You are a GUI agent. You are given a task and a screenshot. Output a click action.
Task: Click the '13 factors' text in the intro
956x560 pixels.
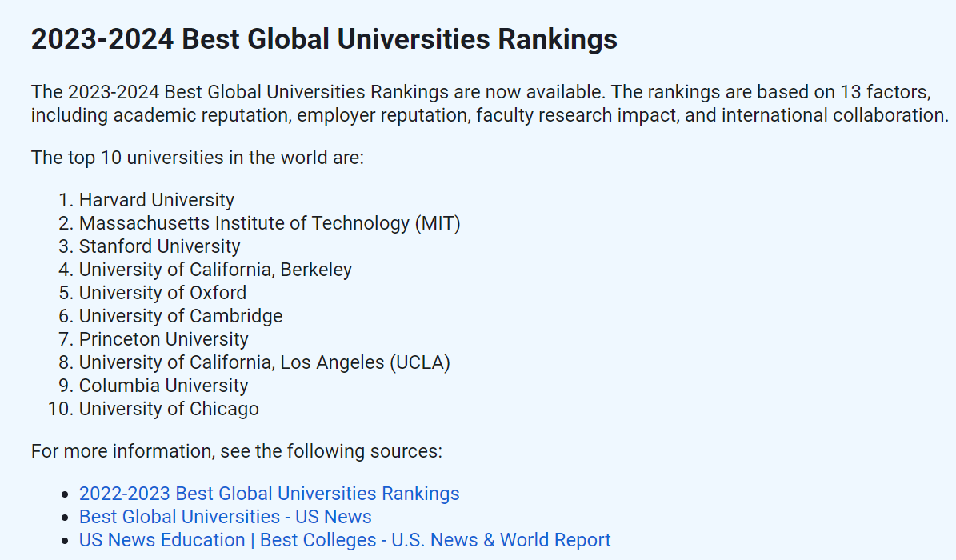click(887, 91)
